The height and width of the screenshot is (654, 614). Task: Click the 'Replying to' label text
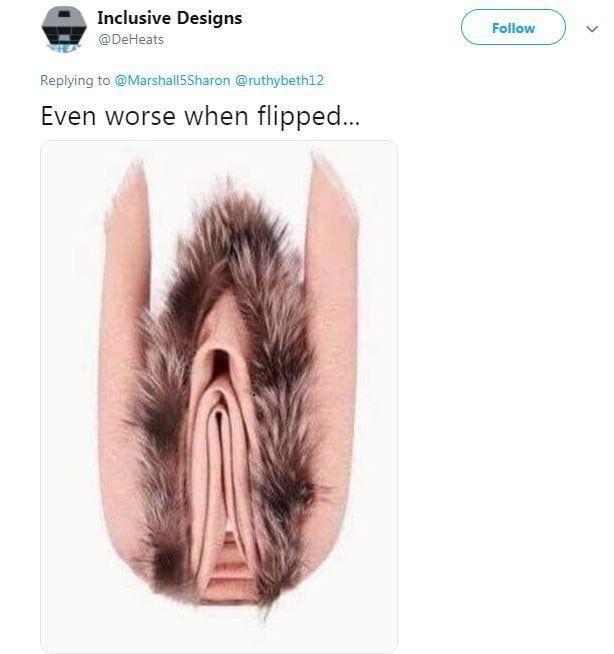[x=75, y=80]
